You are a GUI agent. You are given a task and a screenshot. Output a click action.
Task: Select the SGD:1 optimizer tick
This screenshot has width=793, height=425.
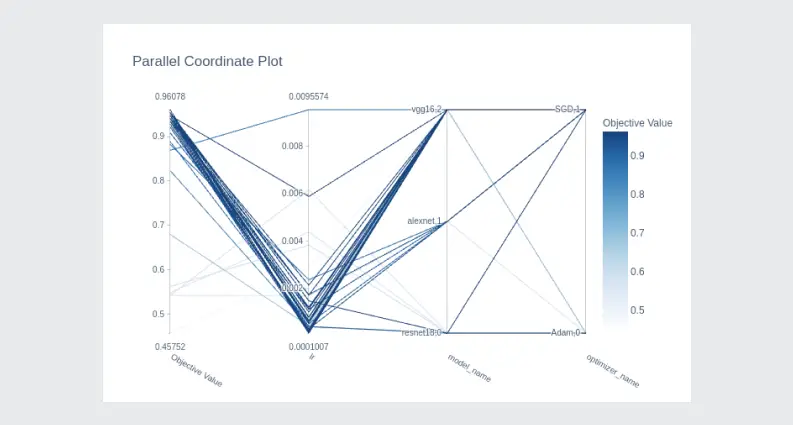pyautogui.click(x=568, y=109)
